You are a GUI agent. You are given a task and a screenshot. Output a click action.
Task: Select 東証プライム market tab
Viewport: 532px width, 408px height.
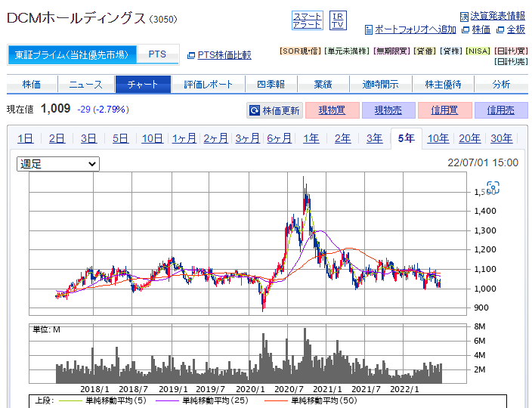pyautogui.click(x=72, y=54)
